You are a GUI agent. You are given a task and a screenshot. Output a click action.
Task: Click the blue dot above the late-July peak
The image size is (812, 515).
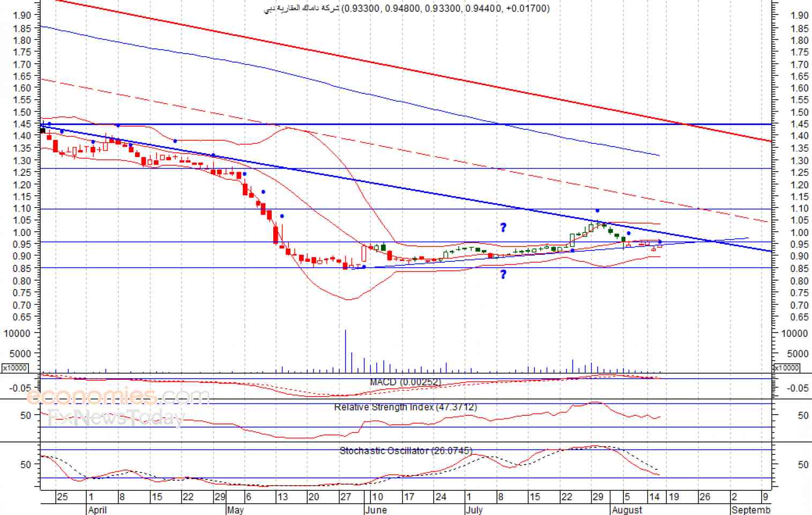pos(597,210)
